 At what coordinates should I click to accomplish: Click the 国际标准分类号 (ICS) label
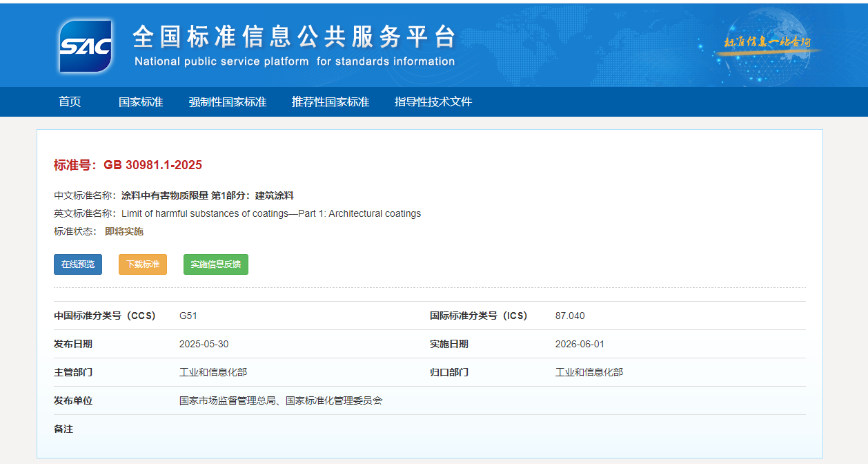coord(479,316)
